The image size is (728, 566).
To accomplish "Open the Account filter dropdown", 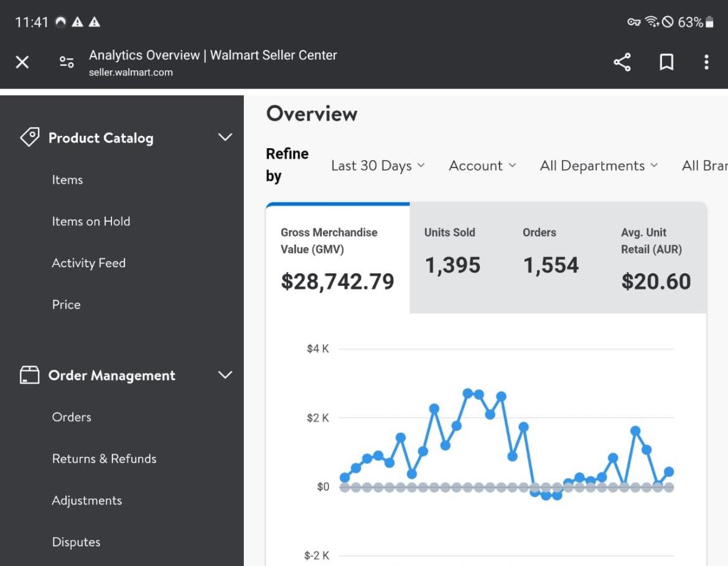I will pos(482,166).
